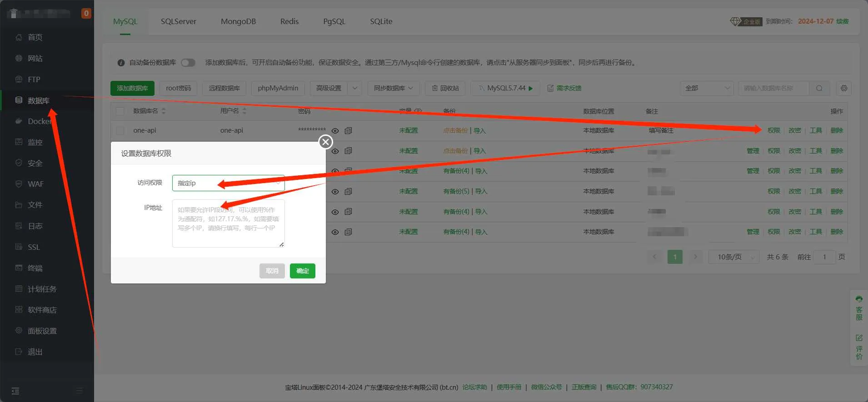
Task: Show password with eye icon in one-api row
Action: coord(335,131)
